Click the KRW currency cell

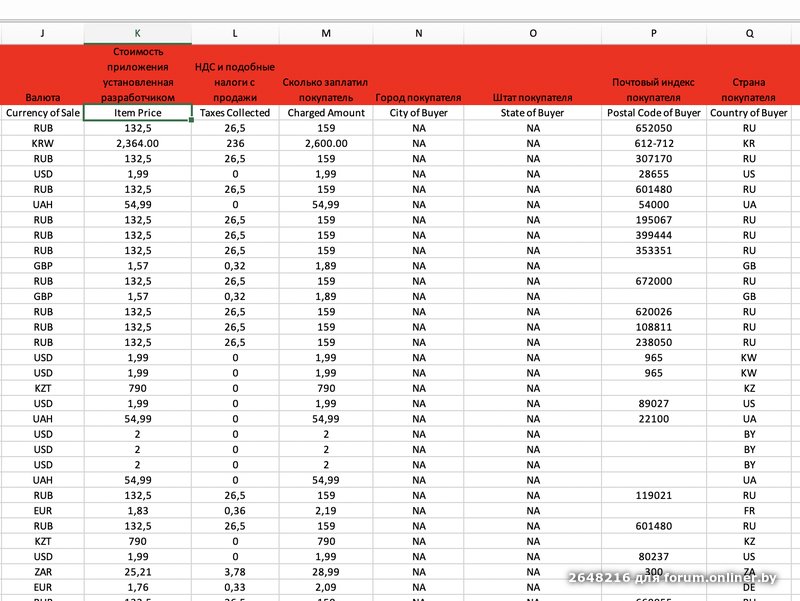point(42,143)
